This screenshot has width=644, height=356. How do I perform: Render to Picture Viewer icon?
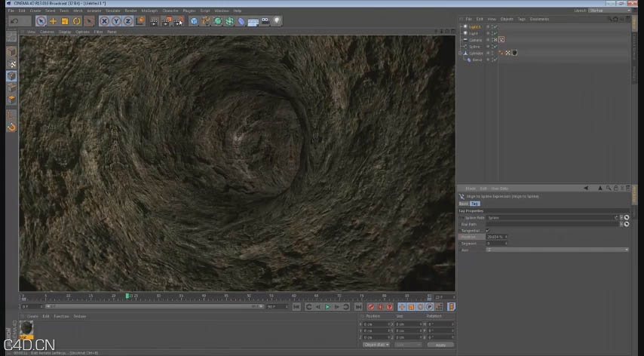[x=166, y=21]
